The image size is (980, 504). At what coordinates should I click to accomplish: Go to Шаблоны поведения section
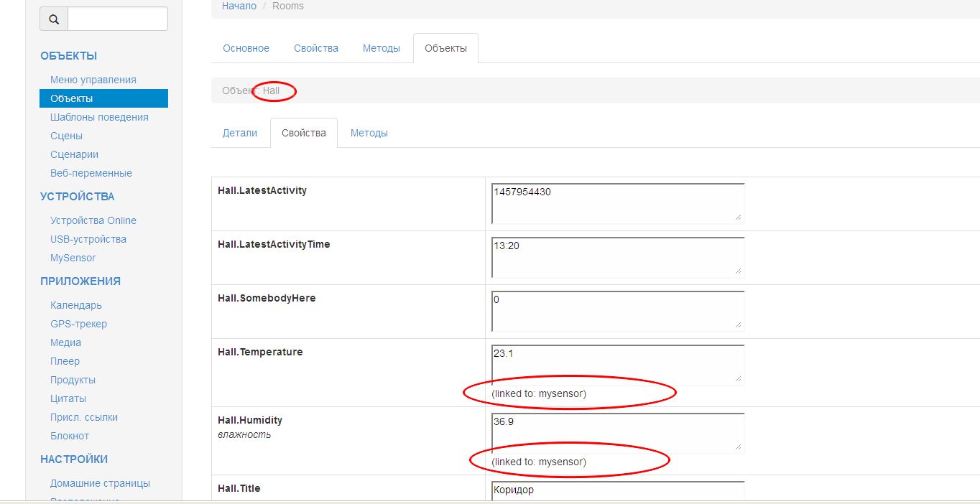pyautogui.click(x=99, y=117)
